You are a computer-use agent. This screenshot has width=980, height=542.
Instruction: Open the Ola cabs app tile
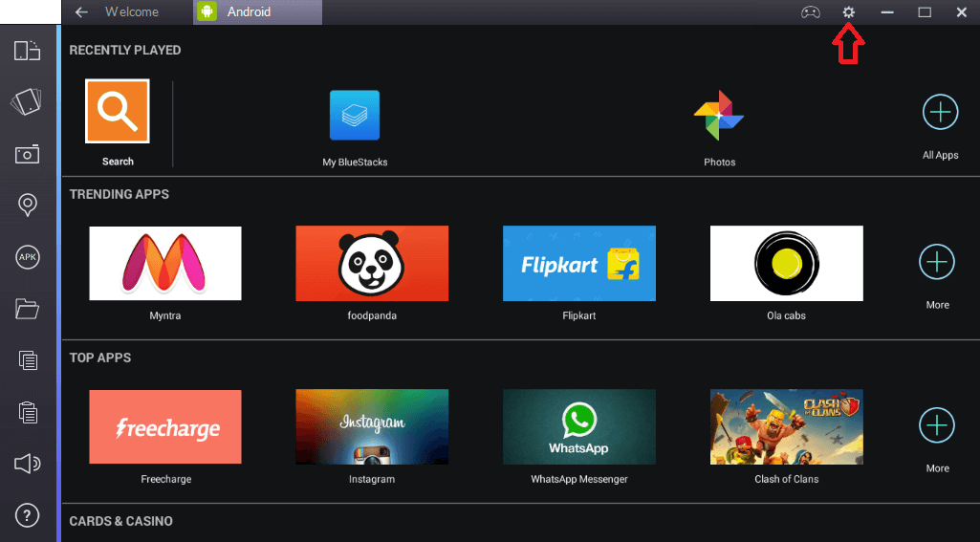(786, 263)
